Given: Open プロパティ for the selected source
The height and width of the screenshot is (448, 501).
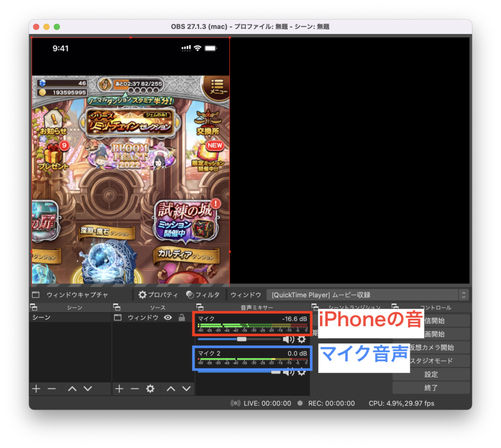Looking at the screenshot, I should pos(158,295).
